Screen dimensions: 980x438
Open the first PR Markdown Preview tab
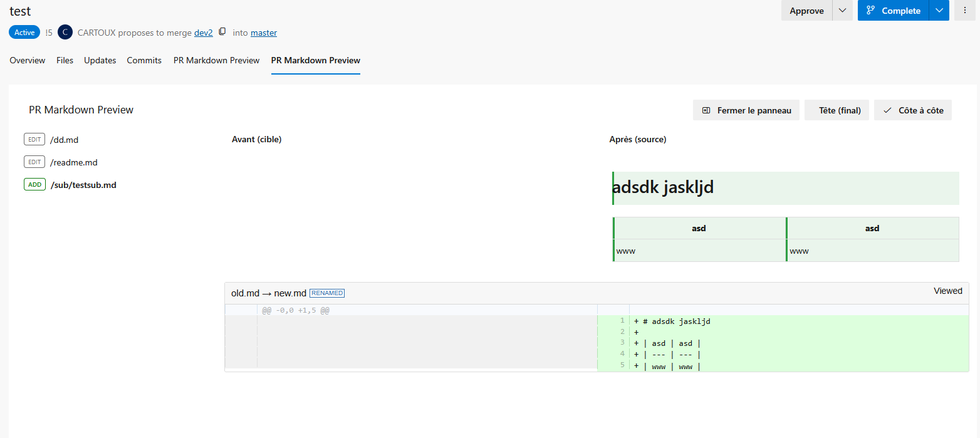[x=216, y=61]
